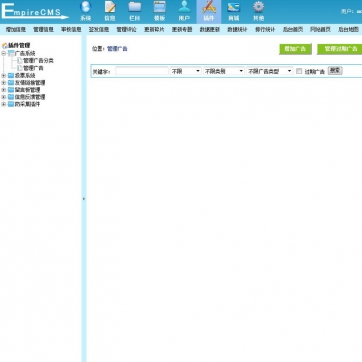Click 管理评论 in the shortcut bar
Screen dimensions: 362x362
tap(126, 30)
